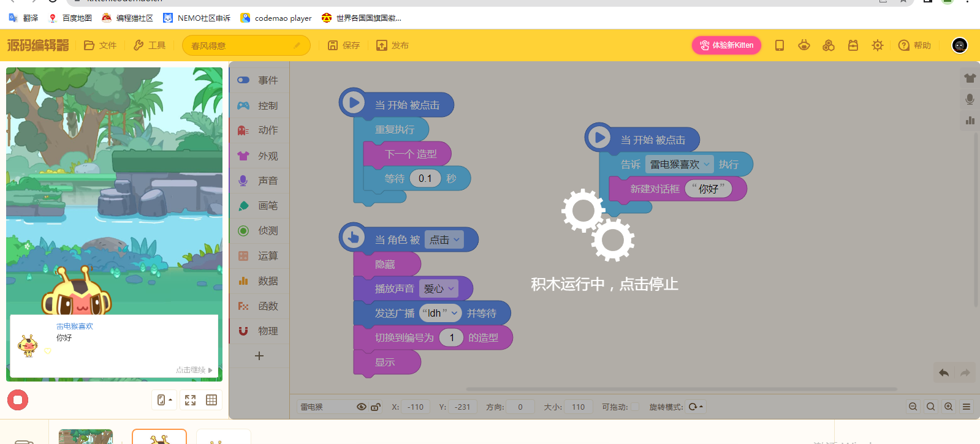This screenshot has width=980, height=444.
Task: Open the 帮助 help menu
Action: (x=914, y=45)
